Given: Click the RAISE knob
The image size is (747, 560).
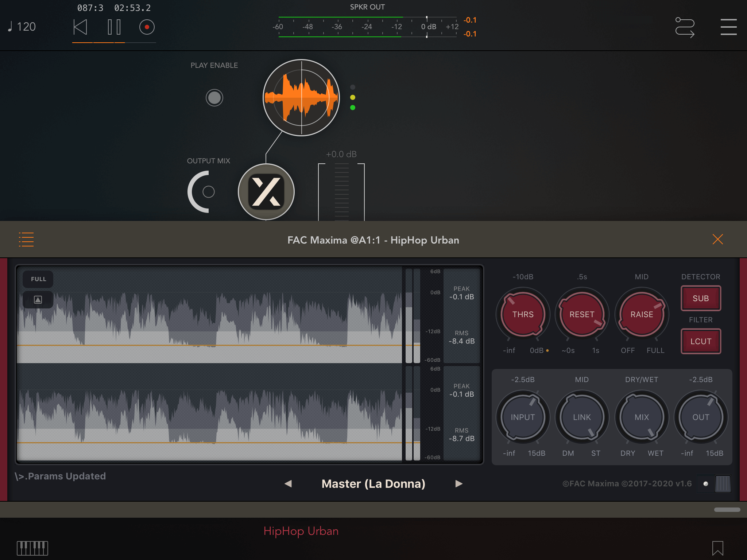Looking at the screenshot, I should pos(642,314).
